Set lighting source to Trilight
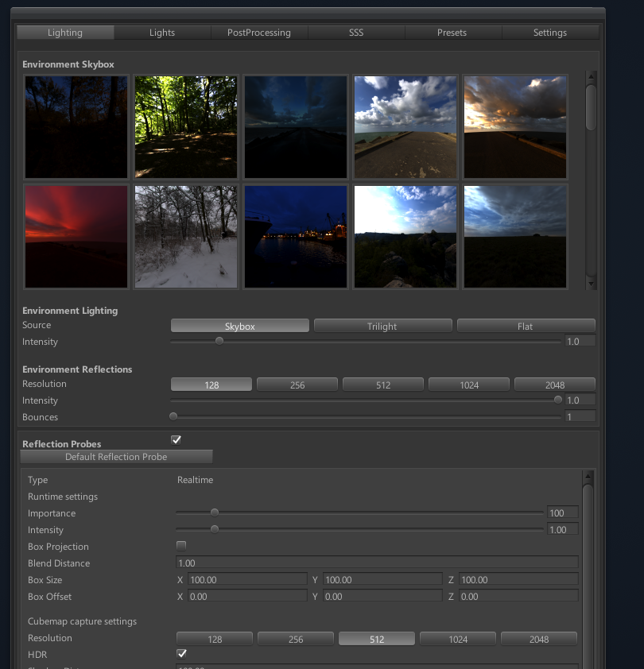Screen dimensions: 644x669 pyautogui.click(x=382, y=326)
